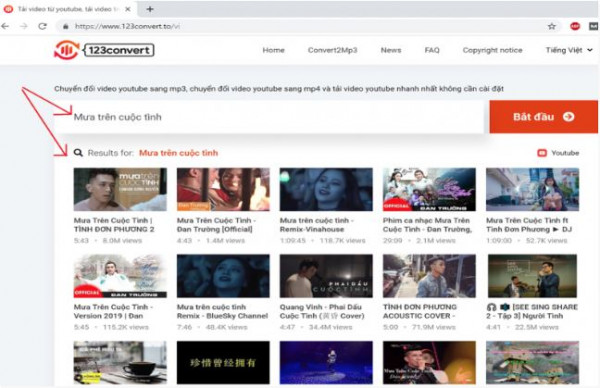Viewport: 600px width, 388px height.
Task: Open the FAQ menu item
Action: (432, 50)
